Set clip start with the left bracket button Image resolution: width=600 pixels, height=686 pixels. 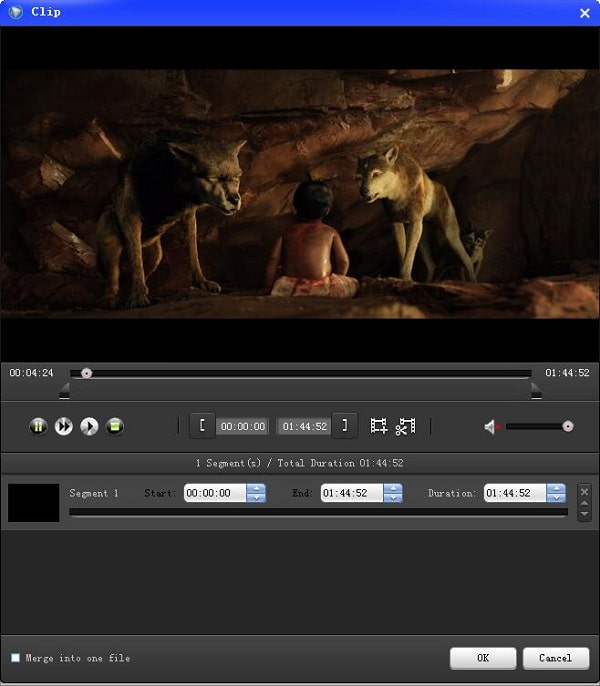pyautogui.click(x=202, y=426)
